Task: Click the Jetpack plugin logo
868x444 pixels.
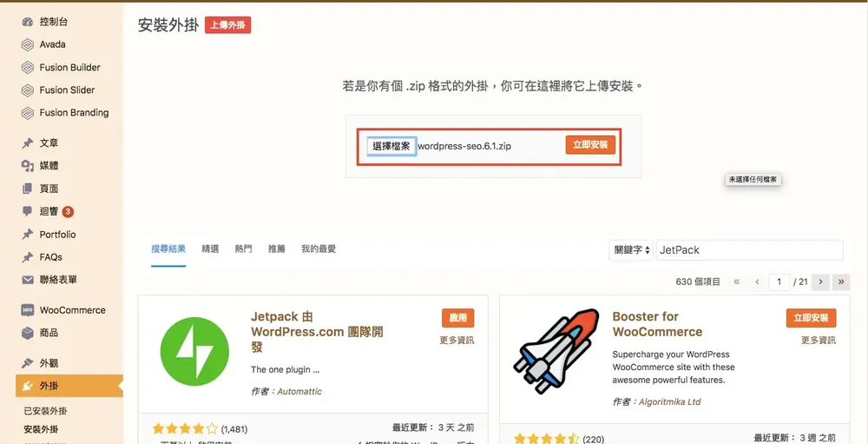Action: (x=194, y=352)
